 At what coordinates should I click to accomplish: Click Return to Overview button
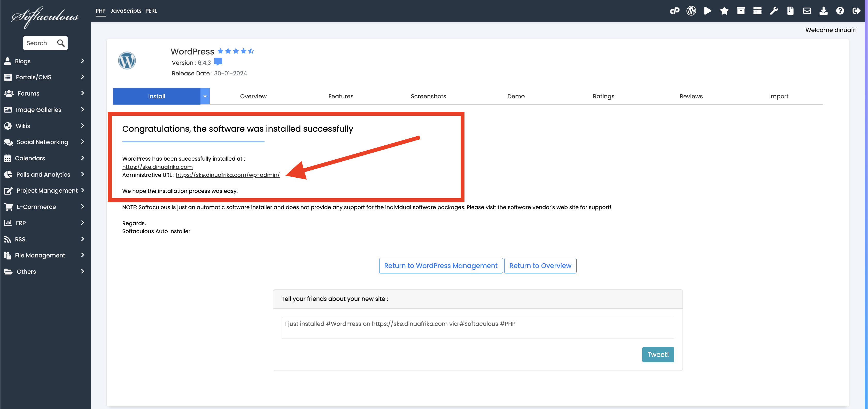(540, 266)
